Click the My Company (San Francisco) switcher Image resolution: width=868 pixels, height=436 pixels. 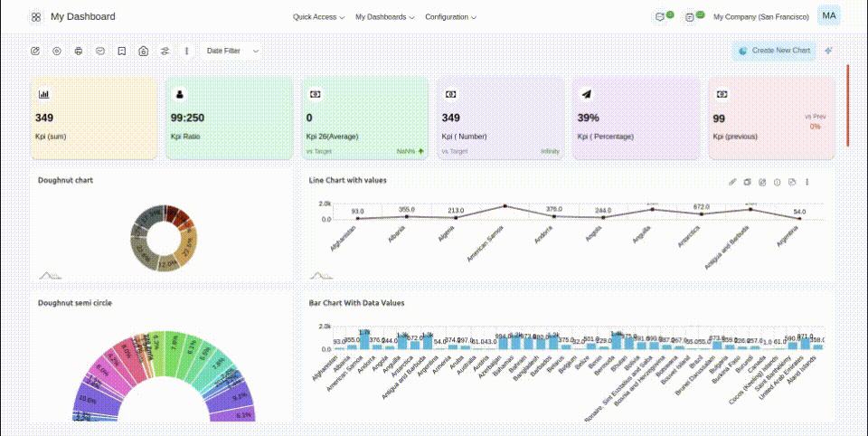(760, 17)
